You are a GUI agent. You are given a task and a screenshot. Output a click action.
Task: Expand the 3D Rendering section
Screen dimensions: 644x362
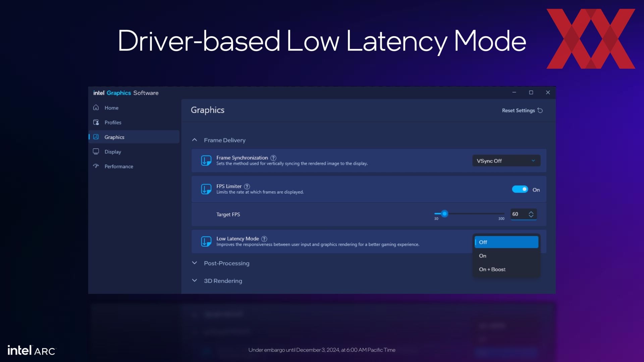[x=194, y=281]
